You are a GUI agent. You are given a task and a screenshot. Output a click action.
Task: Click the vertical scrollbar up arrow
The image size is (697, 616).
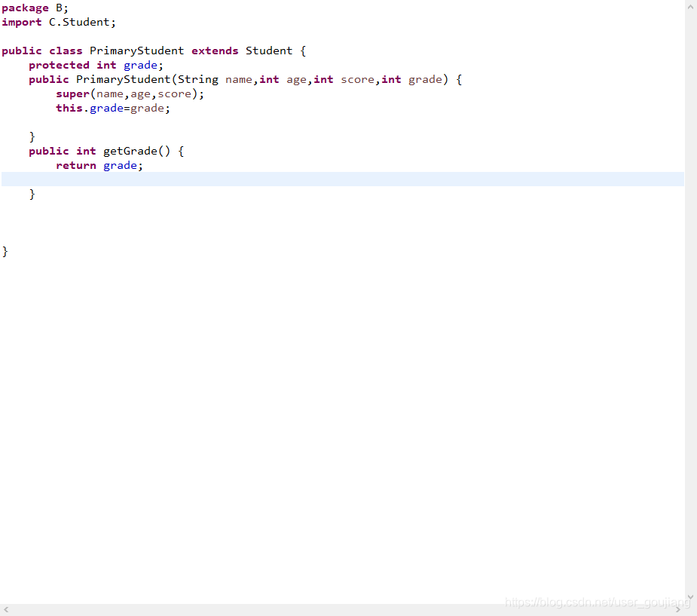coord(690,7)
